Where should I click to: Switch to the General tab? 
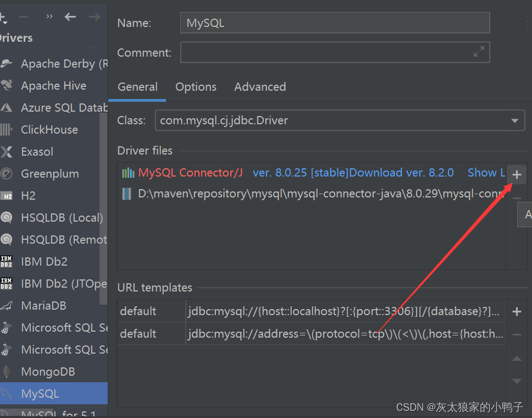(137, 87)
